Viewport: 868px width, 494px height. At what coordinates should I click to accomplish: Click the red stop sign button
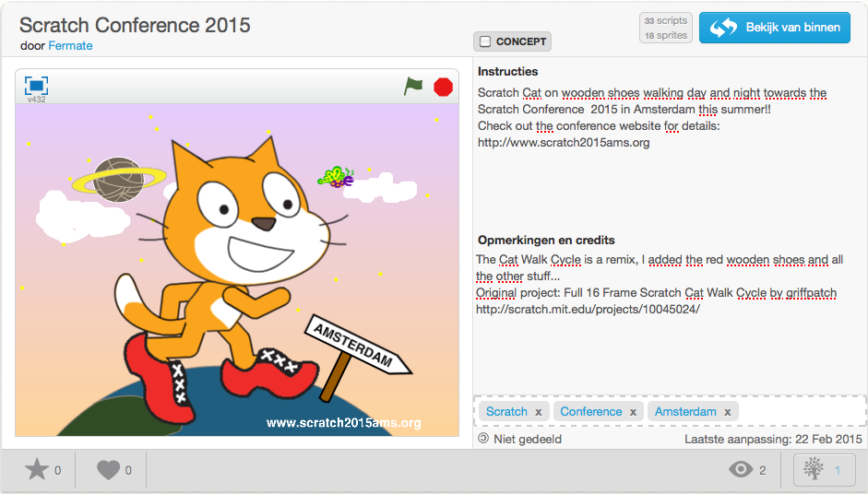pyautogui.click(x=443, y=87)
